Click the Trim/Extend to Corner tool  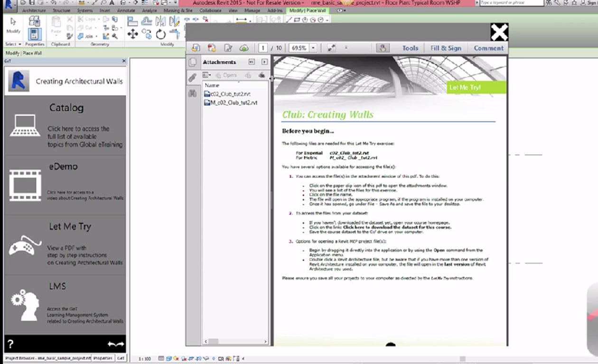pos(175,34)
